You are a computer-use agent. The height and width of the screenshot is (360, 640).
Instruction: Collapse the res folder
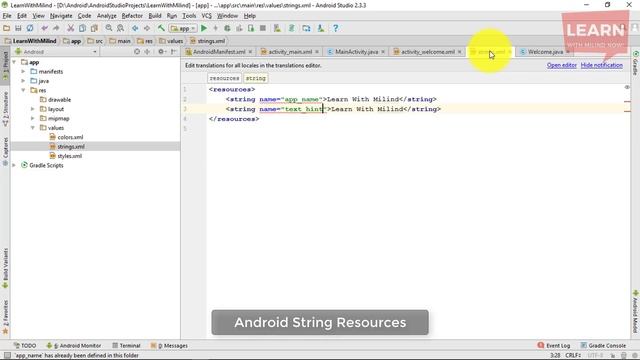pos(24,90)
